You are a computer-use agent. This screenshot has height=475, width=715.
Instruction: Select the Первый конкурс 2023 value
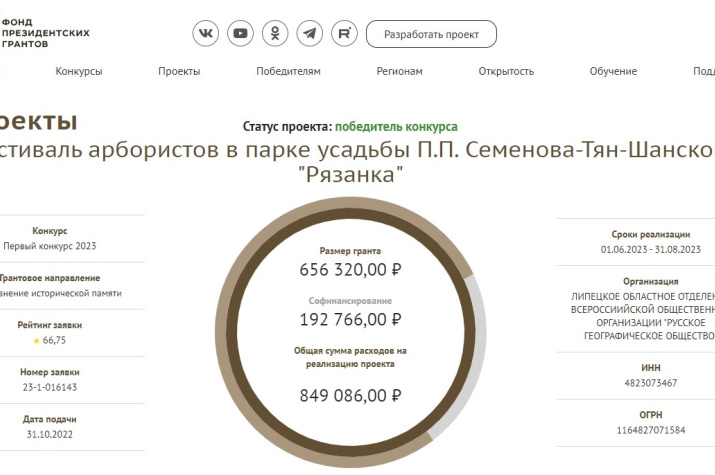[50, 246]
